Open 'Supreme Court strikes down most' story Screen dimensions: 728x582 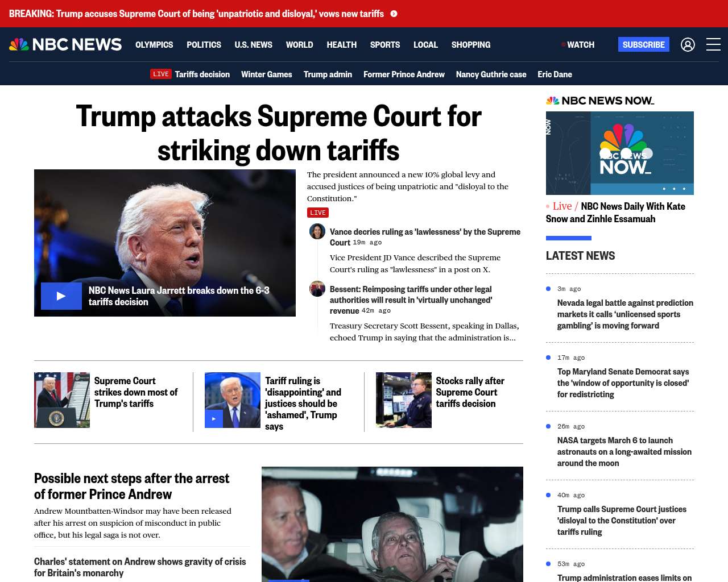point(136,392)
